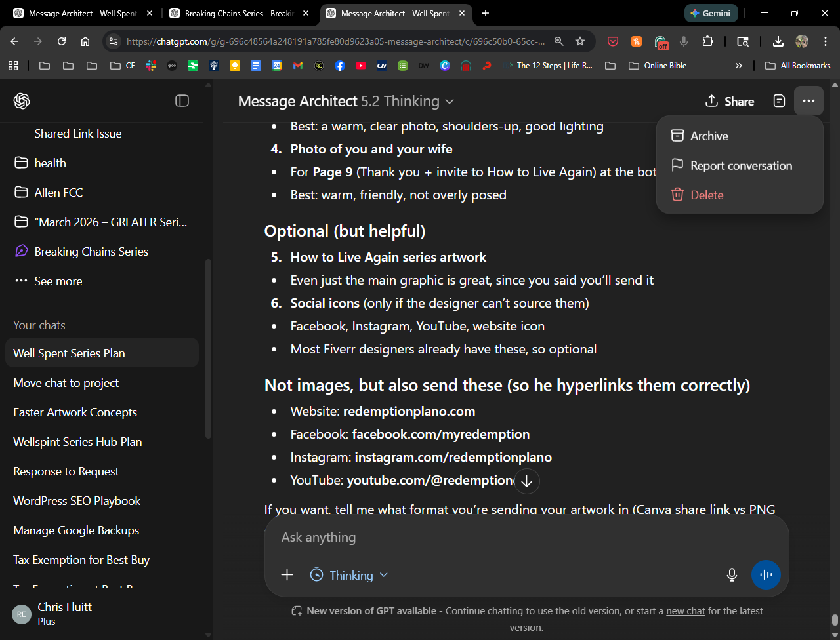Expand See more in the sidebar
The image size is (840, 640).
click(58, 281)
